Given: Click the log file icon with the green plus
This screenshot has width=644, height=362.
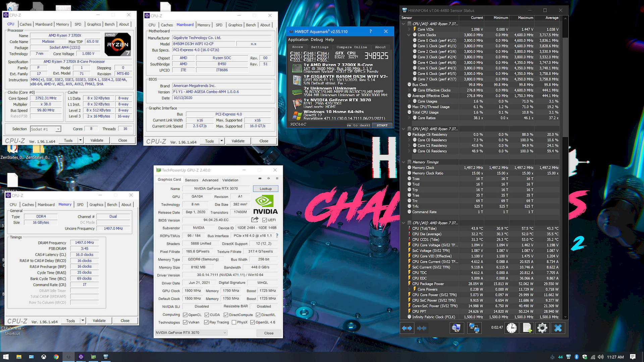Looking at the screenshot, I should point(527,328).
